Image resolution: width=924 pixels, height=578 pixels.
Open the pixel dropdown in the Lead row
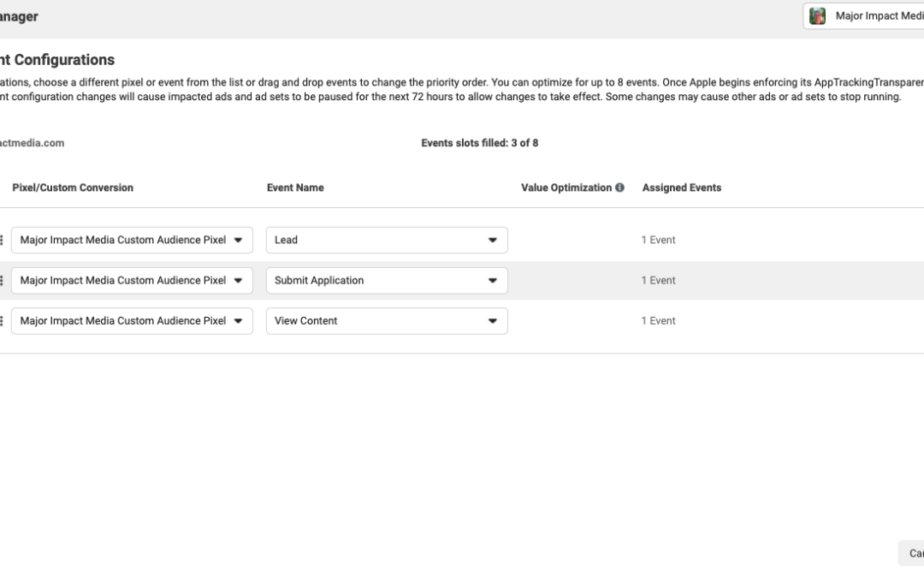[x=132, y=240]
